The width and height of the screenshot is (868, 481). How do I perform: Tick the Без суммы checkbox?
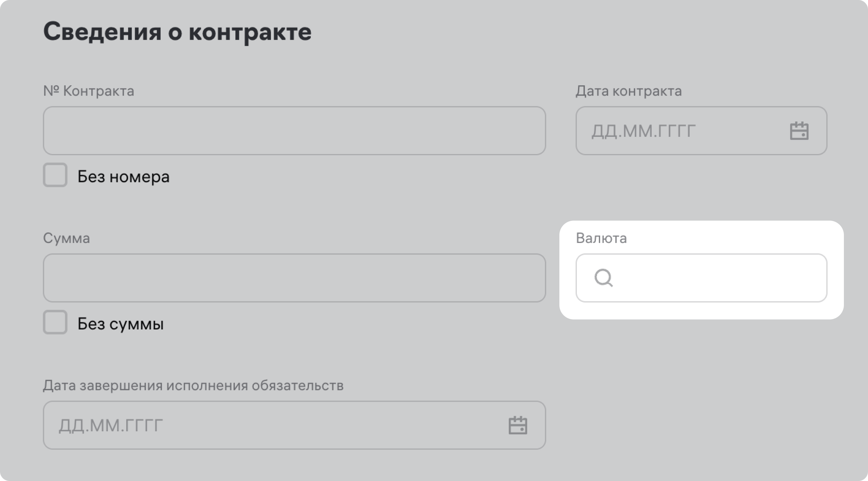[55, 322]
